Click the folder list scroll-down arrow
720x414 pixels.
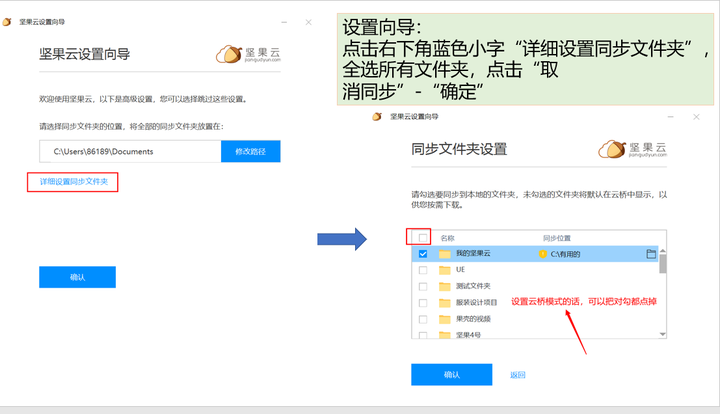point(663,334)
